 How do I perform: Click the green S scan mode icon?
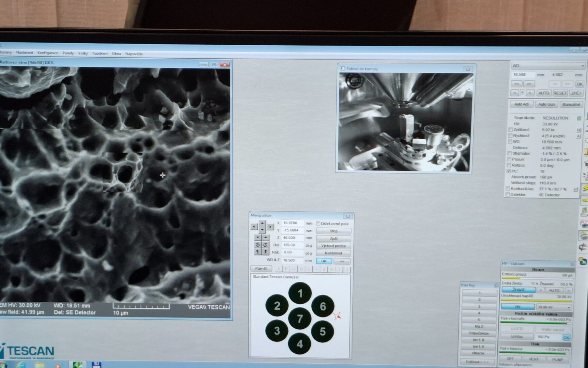coord(579,118)
